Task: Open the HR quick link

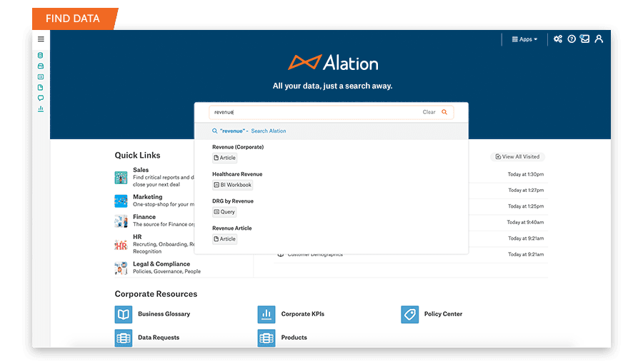Action: coord(137,237)
